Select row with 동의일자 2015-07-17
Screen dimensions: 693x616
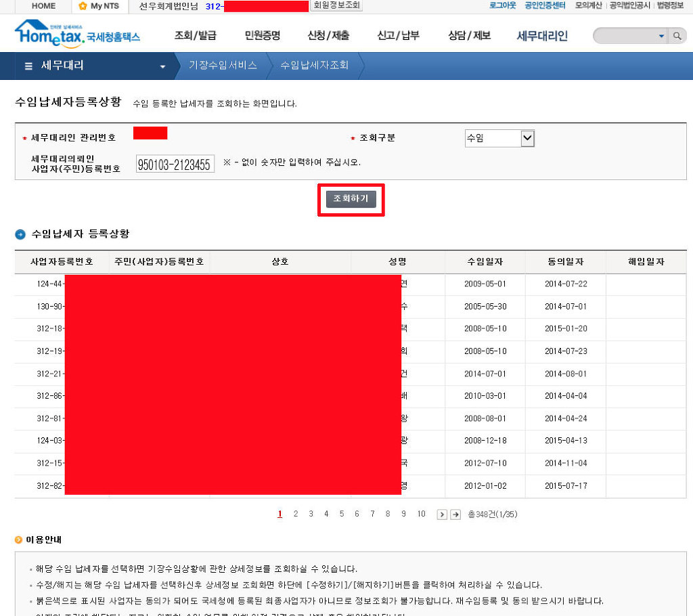(351, 486)
